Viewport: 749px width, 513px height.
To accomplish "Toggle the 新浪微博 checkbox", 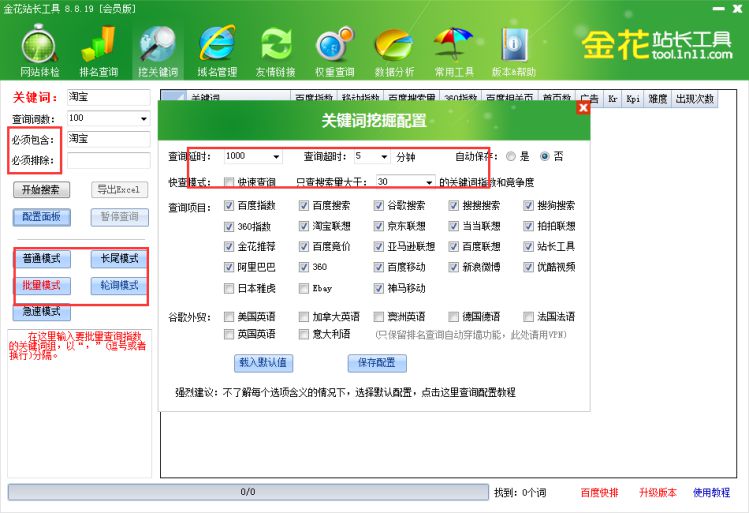I will (x=454, y=267).
